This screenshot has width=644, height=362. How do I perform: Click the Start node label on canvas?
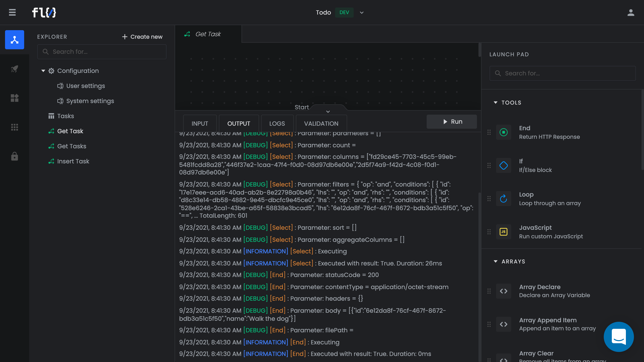[x=302, y=107]
